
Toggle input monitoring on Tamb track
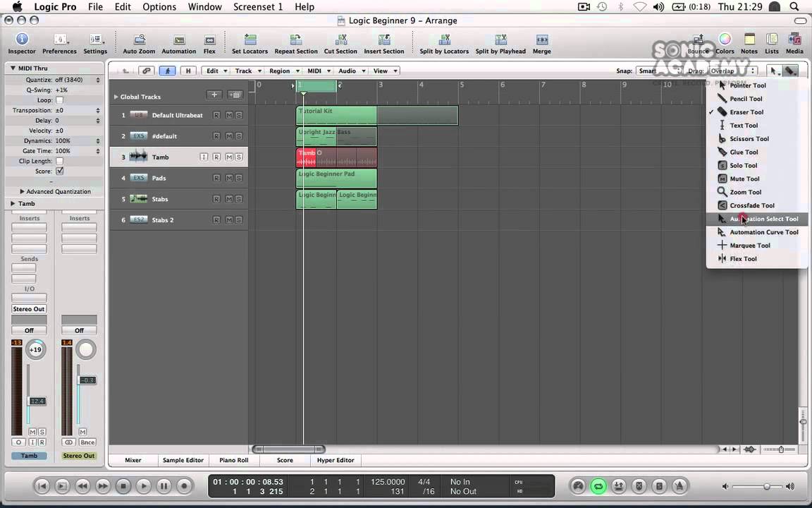coord(204,157)
